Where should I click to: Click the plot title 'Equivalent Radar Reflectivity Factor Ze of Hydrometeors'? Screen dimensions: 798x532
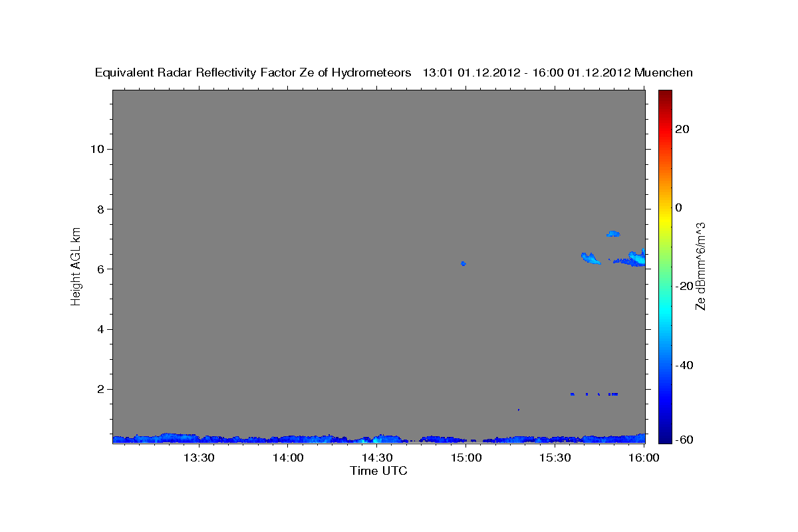(253, 72)
